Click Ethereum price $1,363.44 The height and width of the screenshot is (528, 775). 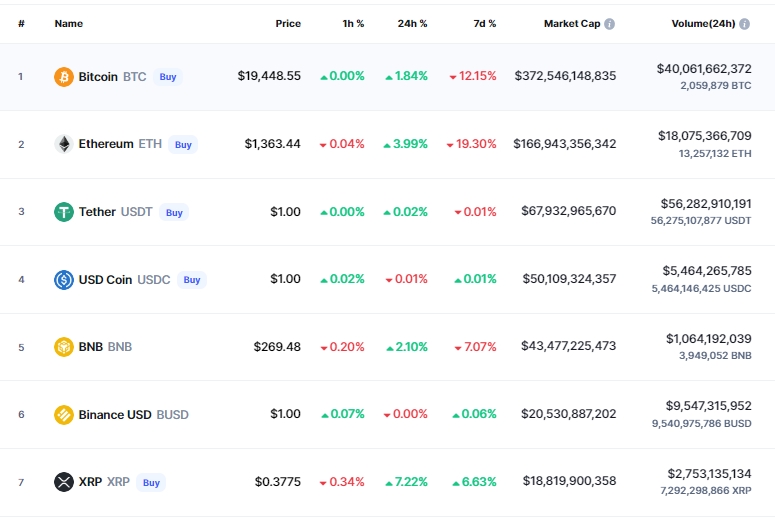pyautogui.click(x=272, y=144)
